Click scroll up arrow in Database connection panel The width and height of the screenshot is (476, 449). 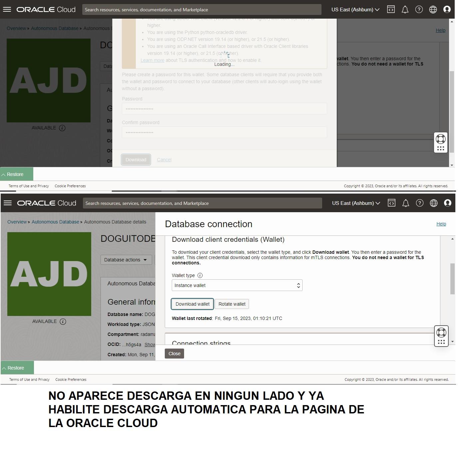(x=452, y=239)
